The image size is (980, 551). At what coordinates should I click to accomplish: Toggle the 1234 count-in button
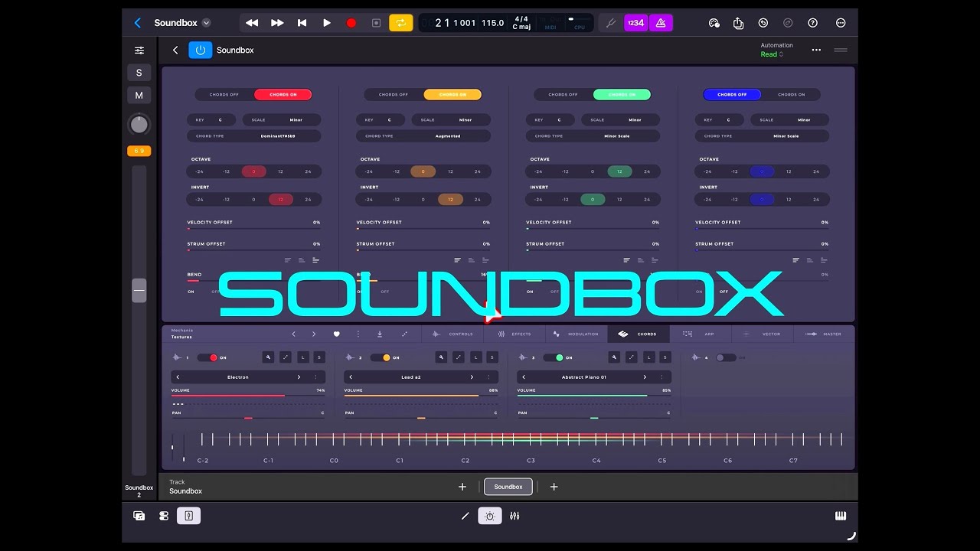pyautogui.click(x=635, y=23)
